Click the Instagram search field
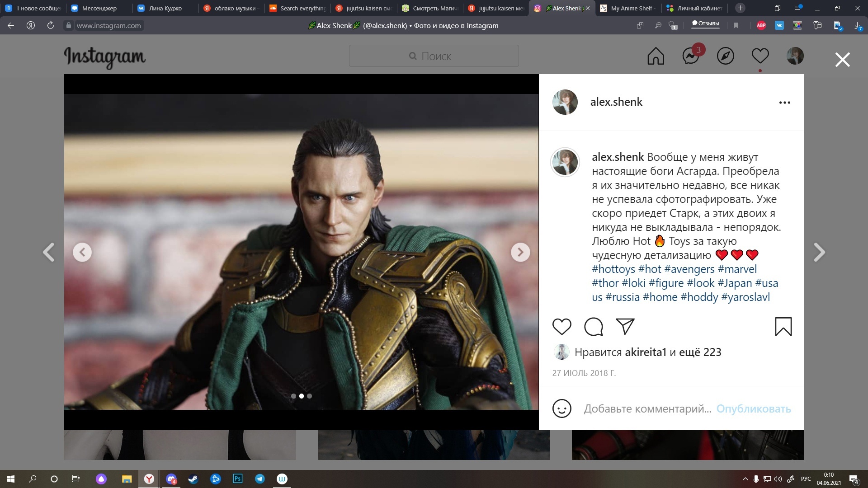Image resolution: width=868 pixels, height=488 pixels. 434,56
